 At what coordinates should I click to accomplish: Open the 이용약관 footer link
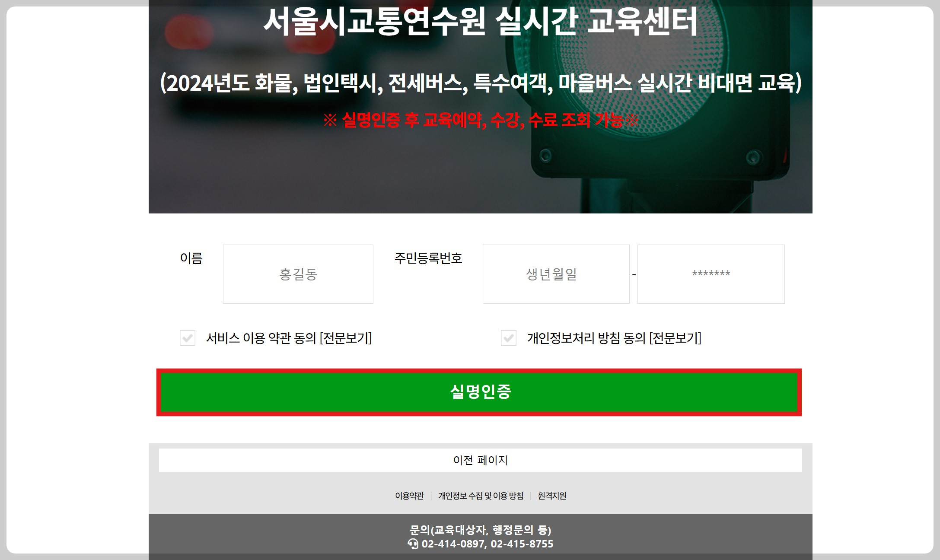pyautogui.click(x=409, y=496)
